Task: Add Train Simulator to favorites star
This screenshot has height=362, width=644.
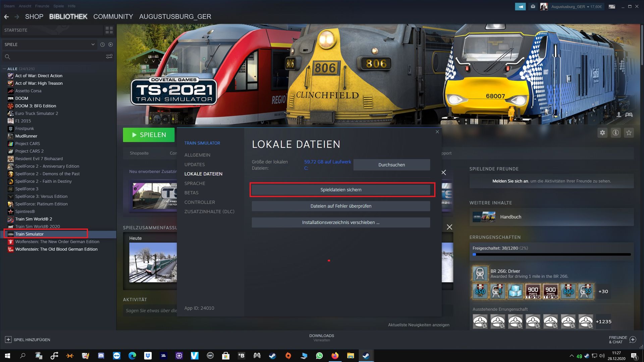Action: pyautogui.click(x=629, y=133)
